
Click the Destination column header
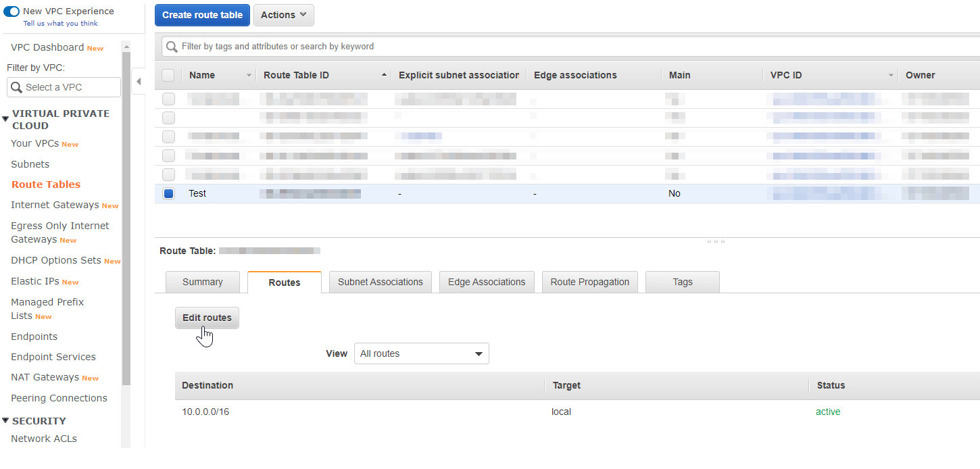(x=207, y=385)
